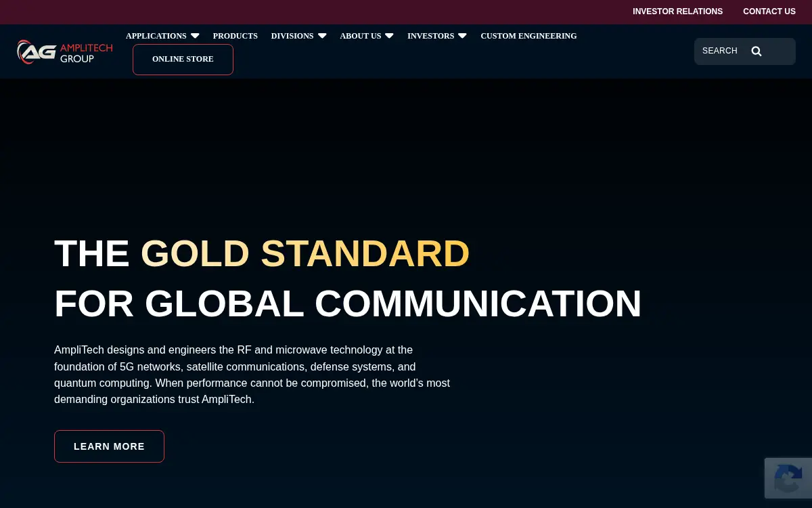The height and width of the screenshot is (508, 812).
Task: Open the Applications menu item
Action: [156, 36]
